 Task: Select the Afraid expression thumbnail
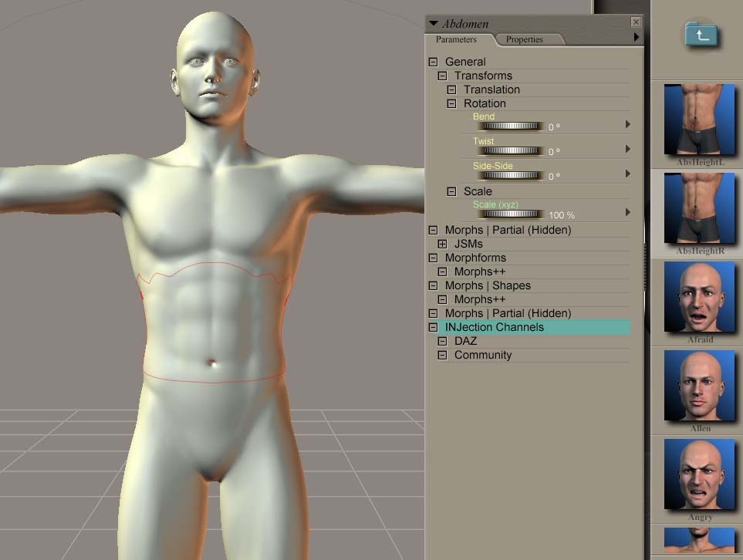tap(699, 296)
